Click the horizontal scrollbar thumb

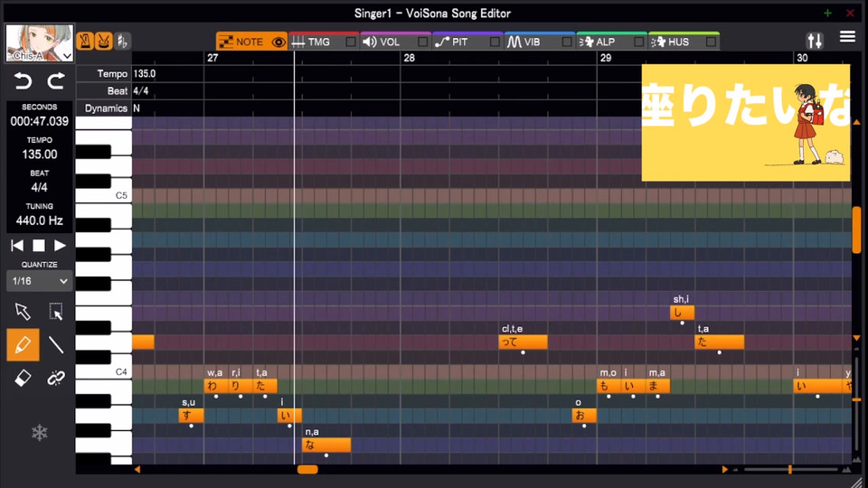[x=307, y=469]
